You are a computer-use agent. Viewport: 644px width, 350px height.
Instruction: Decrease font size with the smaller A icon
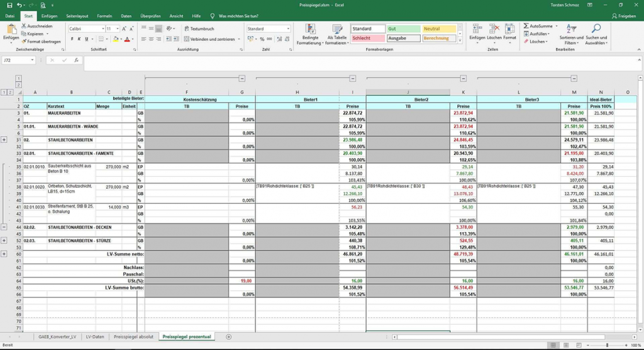131,29
